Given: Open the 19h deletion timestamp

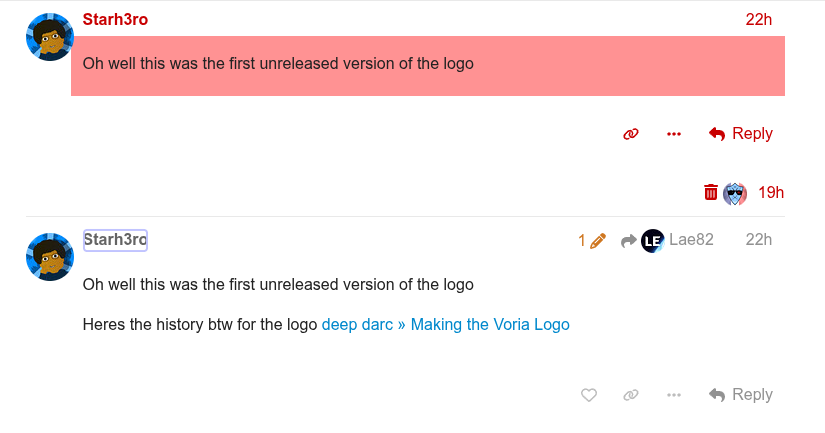Looking at the screenshot, I should [770, 193].
